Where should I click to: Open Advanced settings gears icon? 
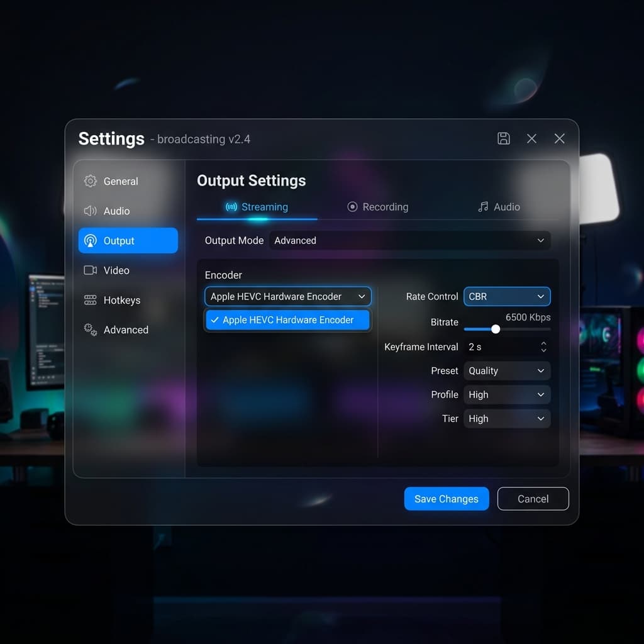[x=89, y=330]
